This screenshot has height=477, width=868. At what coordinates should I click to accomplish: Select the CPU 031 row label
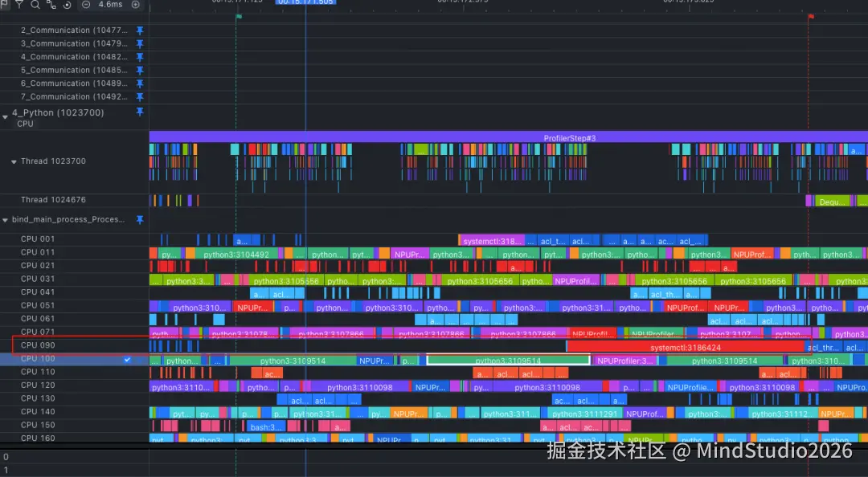(38, 279)
